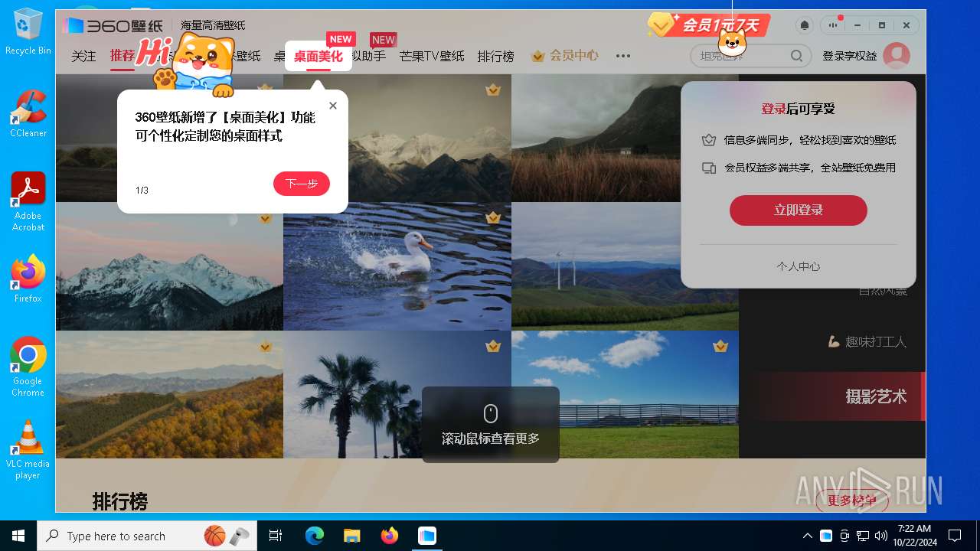Open Google Chrome desktop shortcut
This screenshot has width=980, height=551.
pyautogui.click(x=28, y=367)
